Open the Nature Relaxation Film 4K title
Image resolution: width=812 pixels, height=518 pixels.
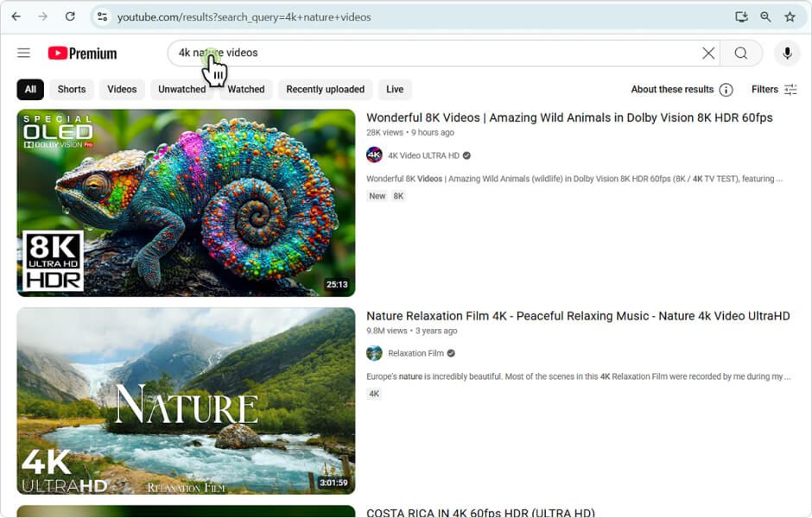pyautogui.click(x=578, y=316)
